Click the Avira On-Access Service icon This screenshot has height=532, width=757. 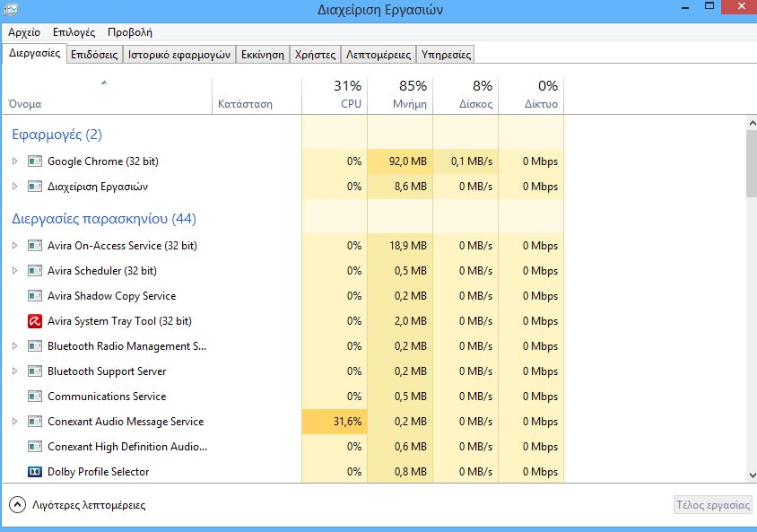tap(35, 246)
